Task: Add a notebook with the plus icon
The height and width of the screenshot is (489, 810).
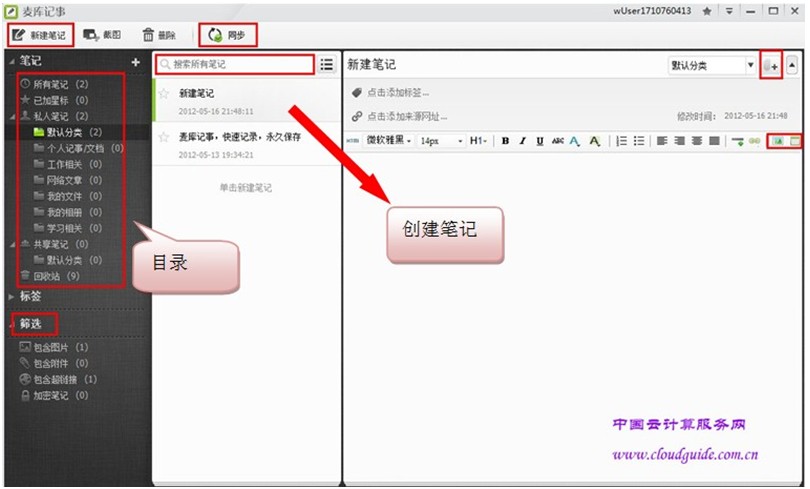Action: 135,62
